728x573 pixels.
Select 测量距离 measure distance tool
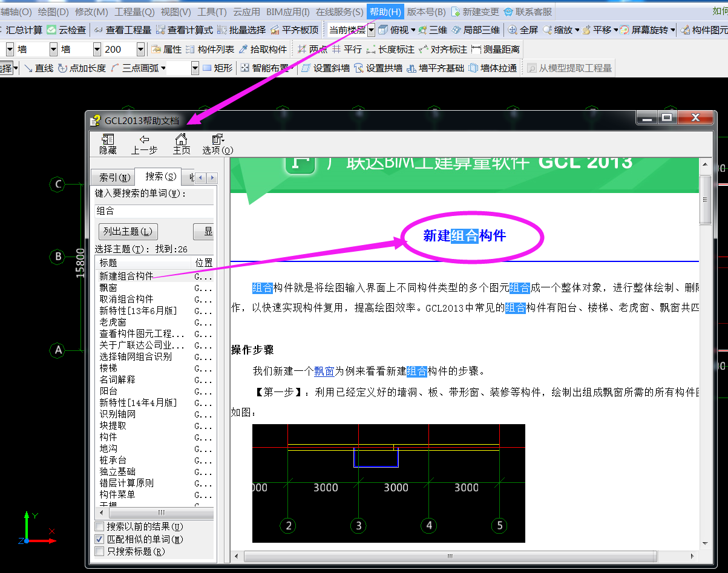click(495, 49)
